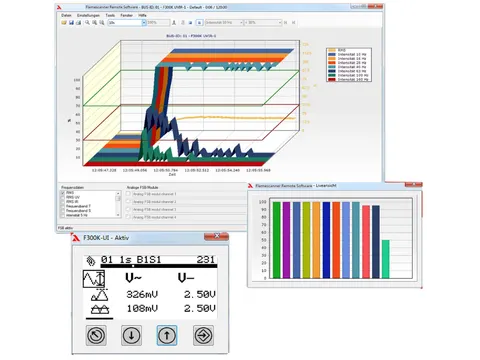Check the Frequenzband S checkbox
The height and width of the screenshot is (360, 480).
(x=63, y=211)
